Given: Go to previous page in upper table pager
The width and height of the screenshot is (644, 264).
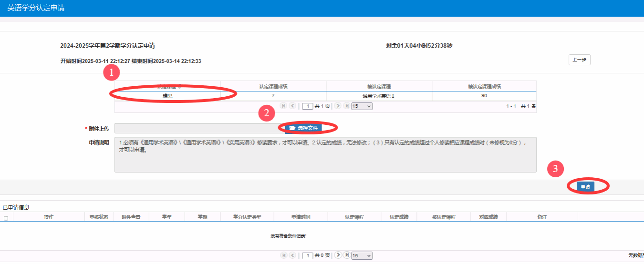Looking at the screenshot, I should 292,106.
